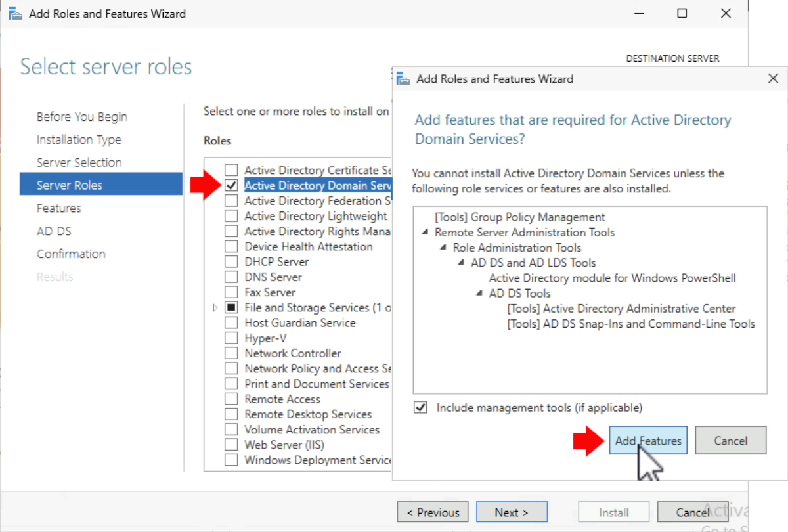Enable the Web Server (IIS) role
Image resolution: width=788 pixels, height=532 pixels.
tap(230, 445)
